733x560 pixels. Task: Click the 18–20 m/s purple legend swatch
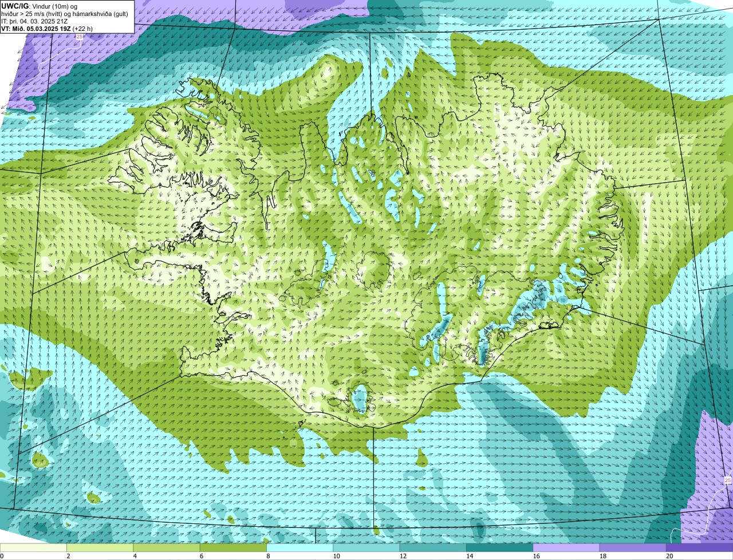[x=633, y=548]
